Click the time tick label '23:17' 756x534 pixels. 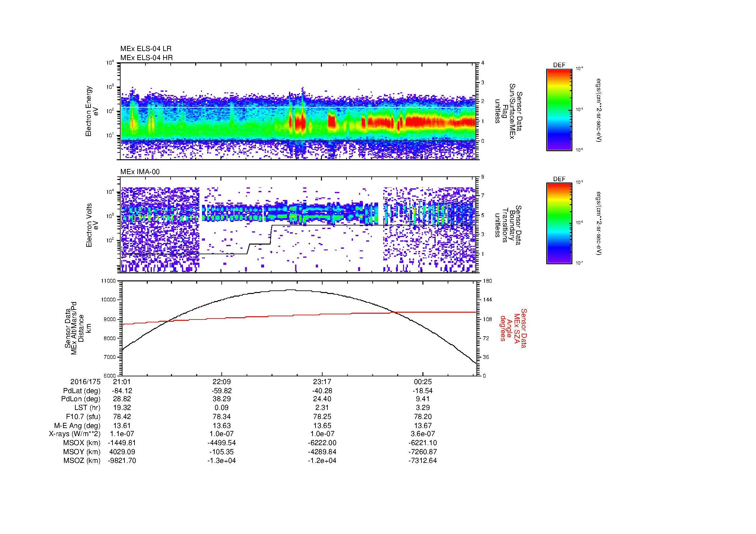322,382
